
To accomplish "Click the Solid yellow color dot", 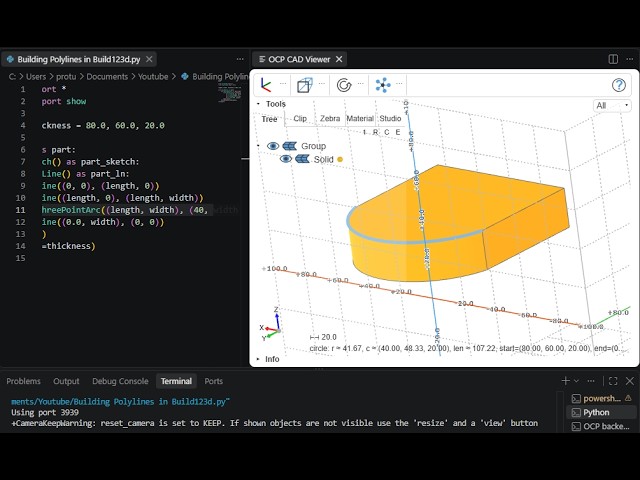I will pos(340,160).
